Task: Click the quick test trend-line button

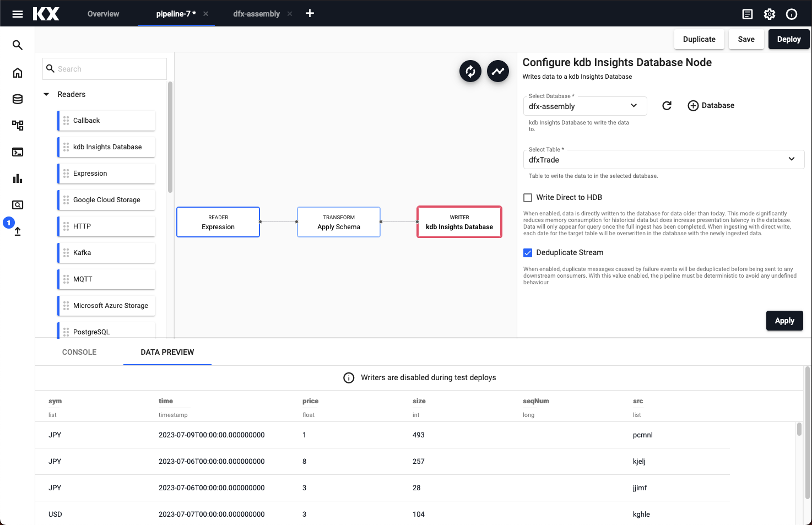Action: pyautogui.click(x=498, y=71)
